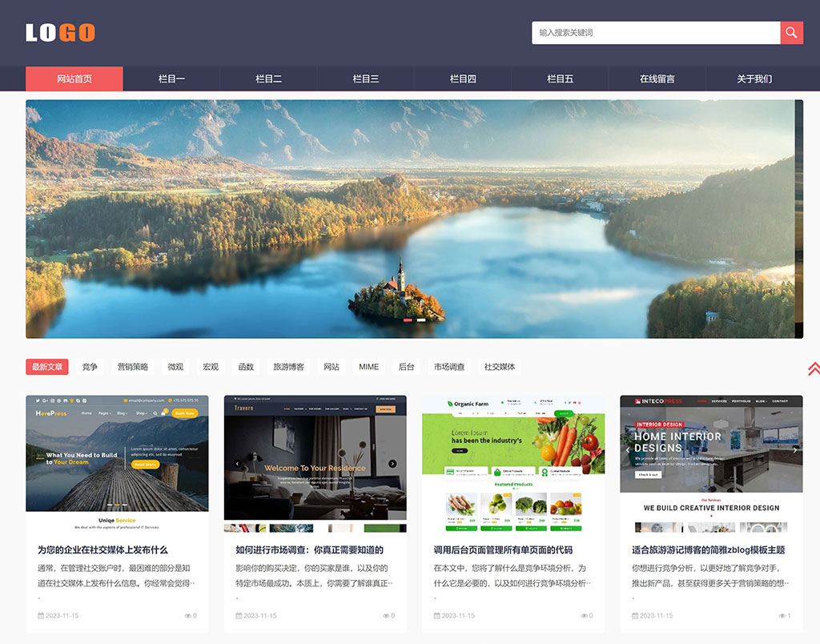Screen dimensions: 820x644
Task: Click the second card's eye views icon
Action: (x=386, y=616)
